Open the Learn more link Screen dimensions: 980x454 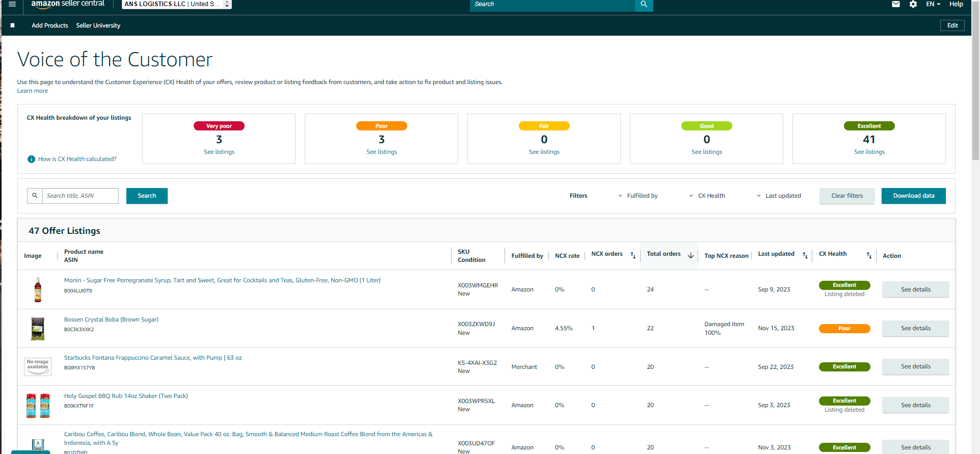pos(33,91)
